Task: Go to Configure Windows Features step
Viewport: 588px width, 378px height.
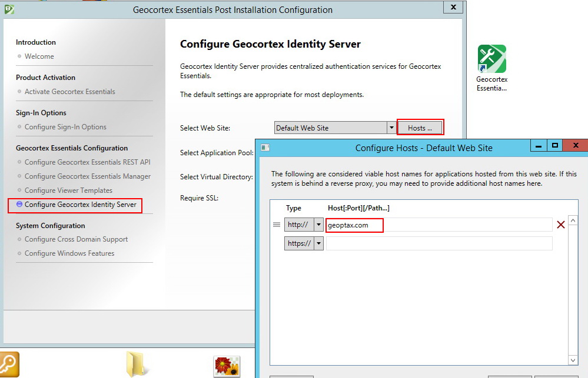Action: coord(69,253)
